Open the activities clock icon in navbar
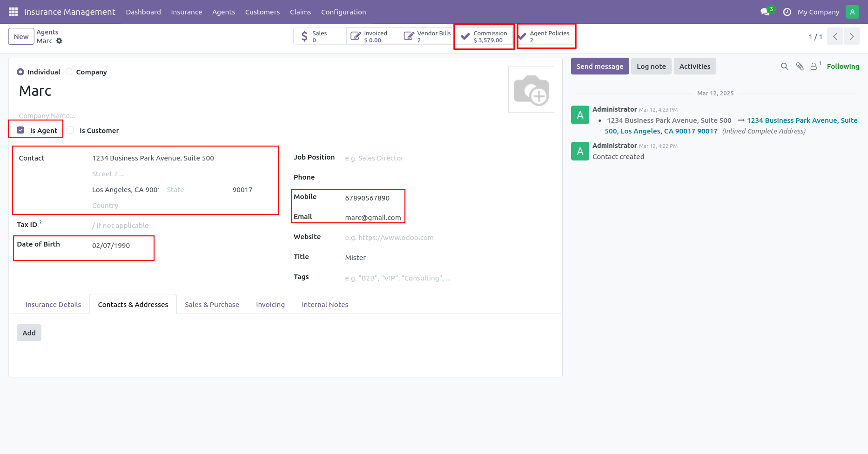The image size is (868, 454). point(787,12)
